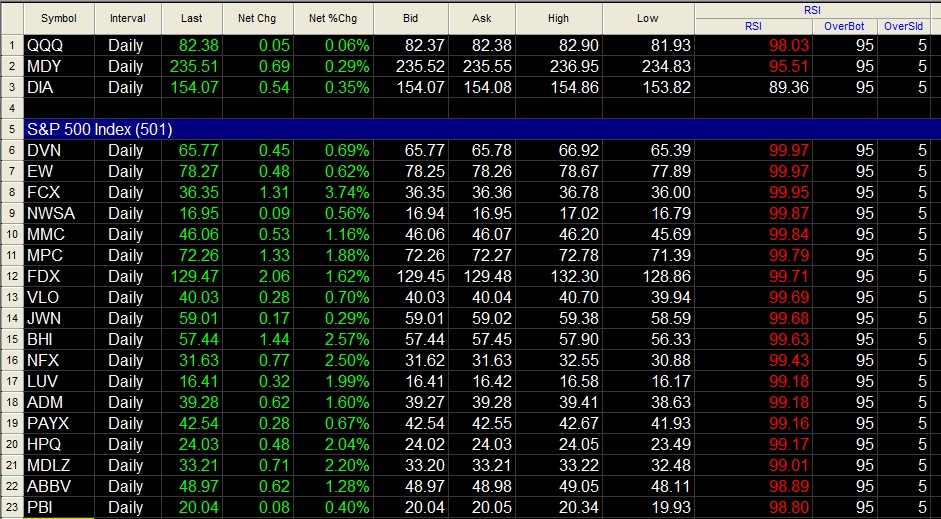Select the MMC symbol cell
This screenshot has width=941, height=519.
(59, 234)
